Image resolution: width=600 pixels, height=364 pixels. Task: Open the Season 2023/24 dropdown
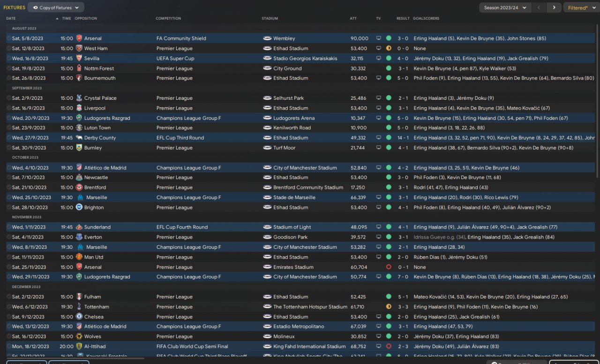click(505, 7)
